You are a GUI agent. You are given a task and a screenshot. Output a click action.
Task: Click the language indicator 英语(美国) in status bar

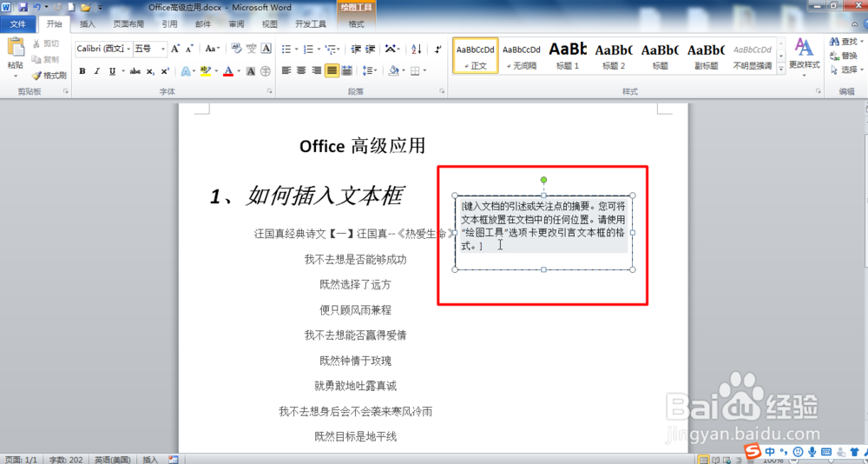pyautogui.click(x=112, y=460)
